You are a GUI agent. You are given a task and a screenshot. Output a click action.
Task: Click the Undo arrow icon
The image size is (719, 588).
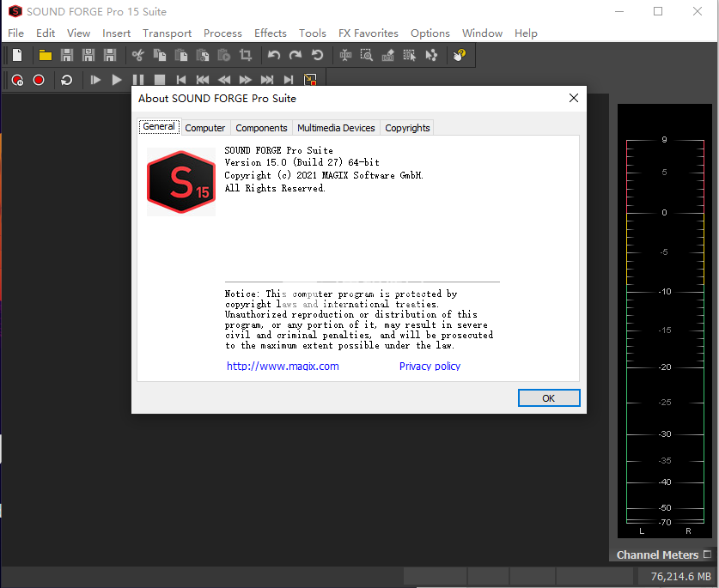tap(274, 55)
